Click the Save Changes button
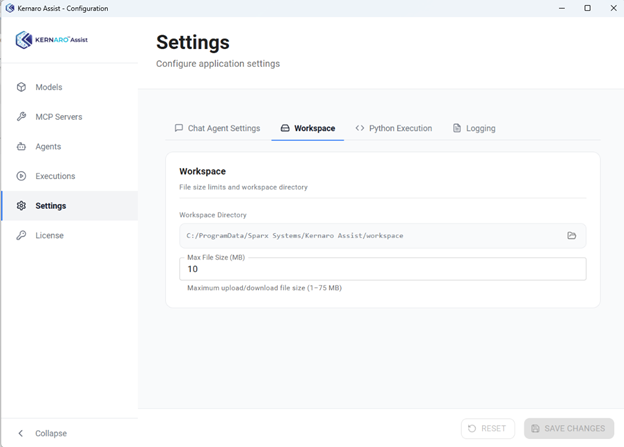This screenshot has width=624, height=447. pyautogui.click(x=568, y=428)
